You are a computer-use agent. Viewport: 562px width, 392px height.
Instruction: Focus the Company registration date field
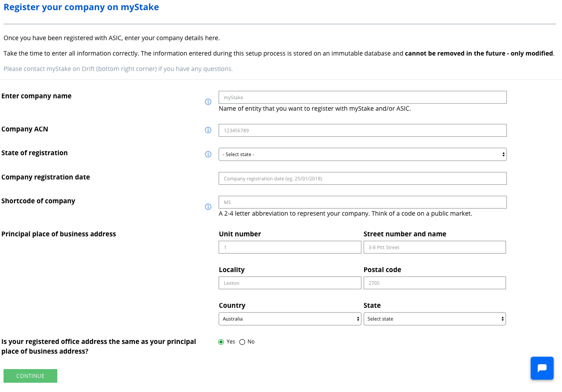(x=362, y=178)
